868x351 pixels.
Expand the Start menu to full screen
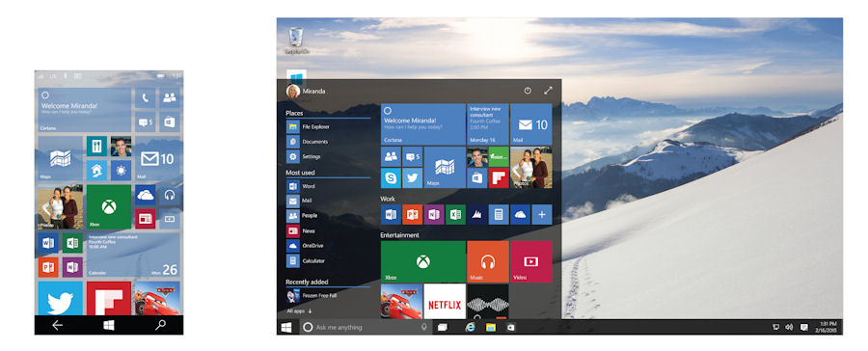(548, 91)
